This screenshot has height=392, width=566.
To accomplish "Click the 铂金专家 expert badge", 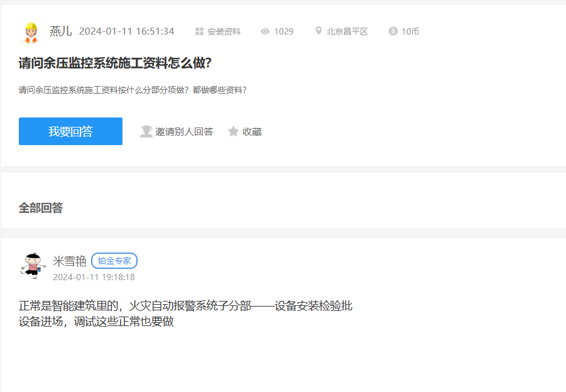I will pos(114,261).
